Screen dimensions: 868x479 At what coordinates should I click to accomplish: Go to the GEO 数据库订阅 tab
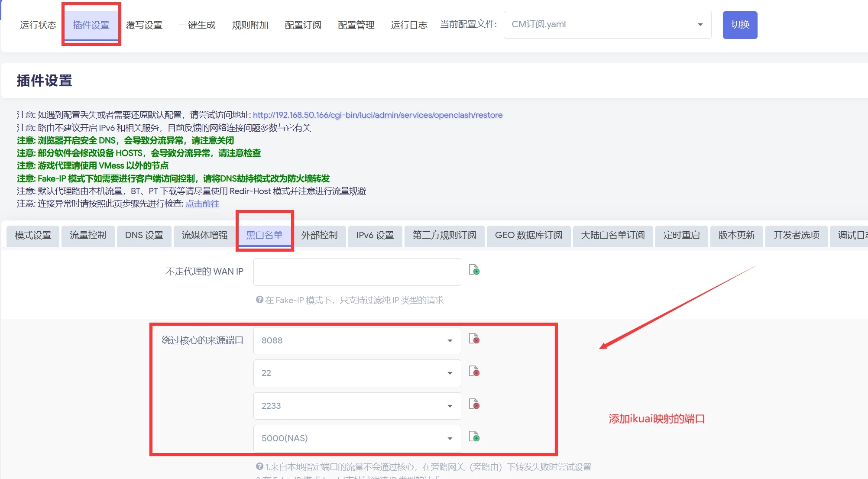(x=528, y=235)
